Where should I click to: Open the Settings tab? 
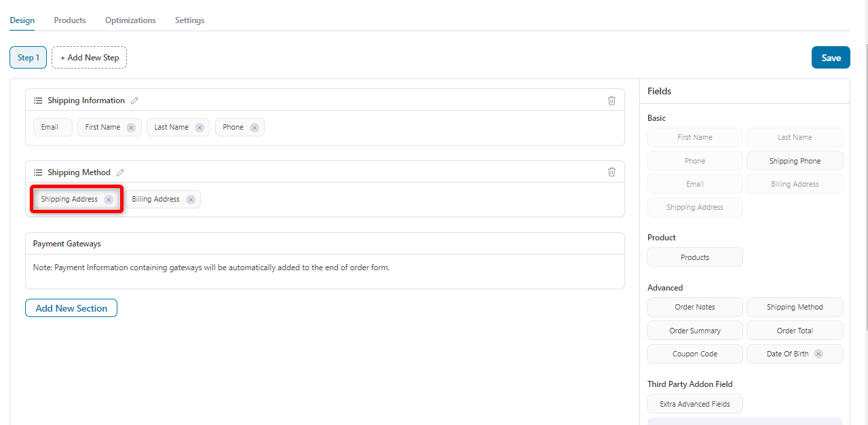coord(189,20)
